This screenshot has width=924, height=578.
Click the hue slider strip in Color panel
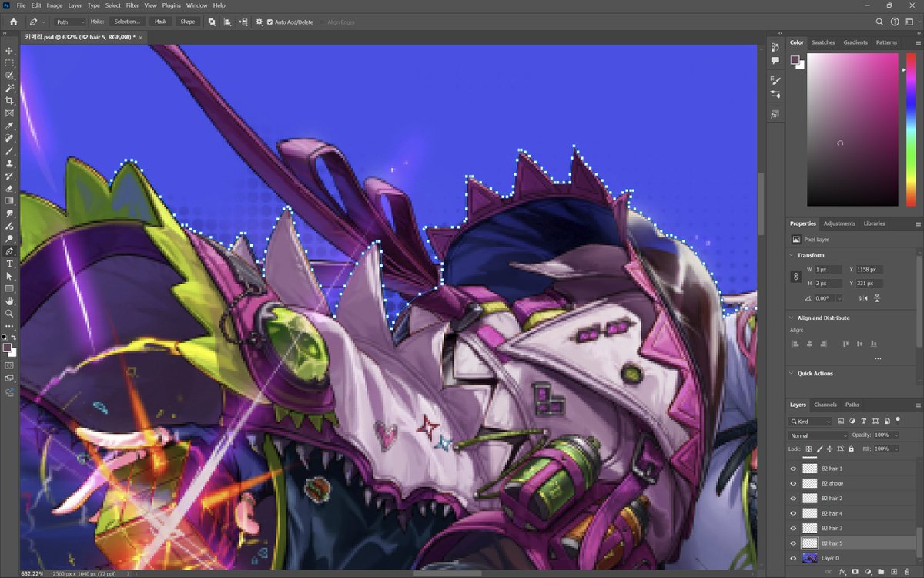point(912,129)
